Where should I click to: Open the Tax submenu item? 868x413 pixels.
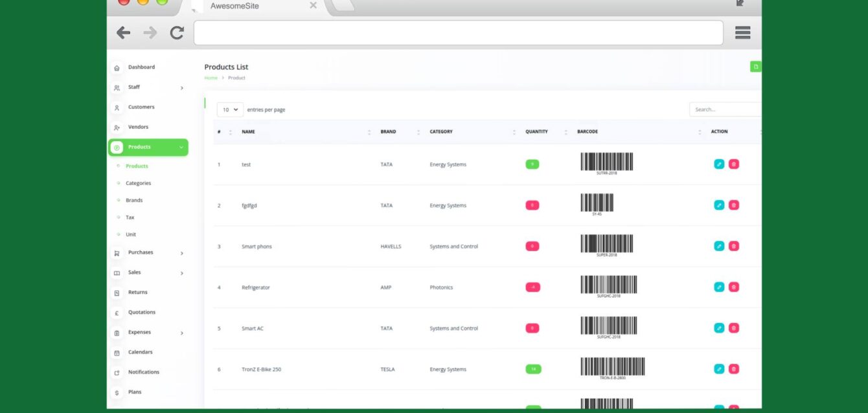130,218
